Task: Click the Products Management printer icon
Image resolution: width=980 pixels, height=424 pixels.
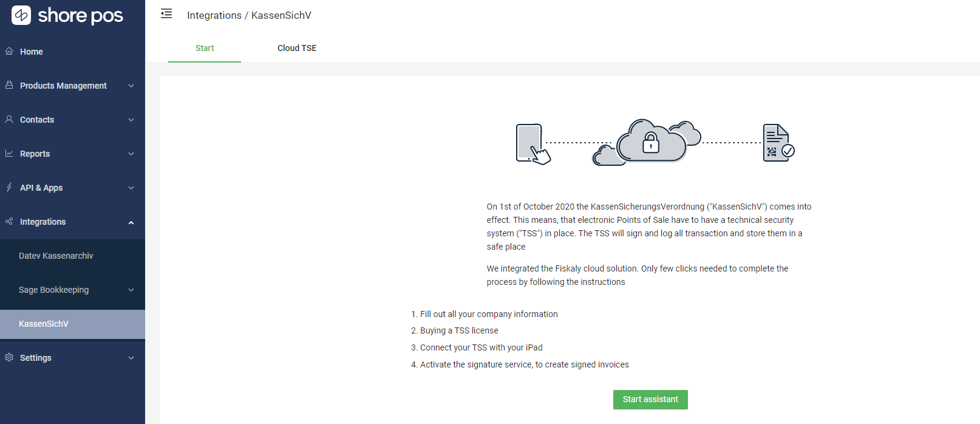Action: [x=9, y=85]
